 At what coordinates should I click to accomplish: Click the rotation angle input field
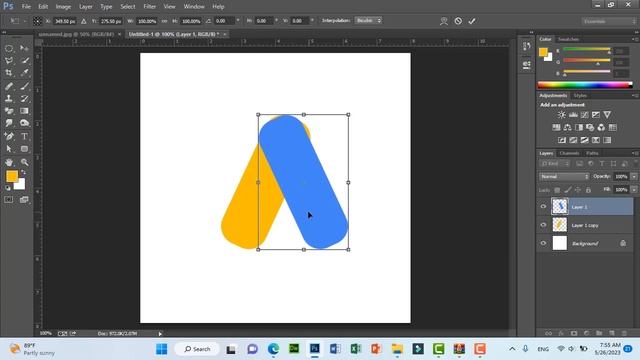[x=224, y=21]
